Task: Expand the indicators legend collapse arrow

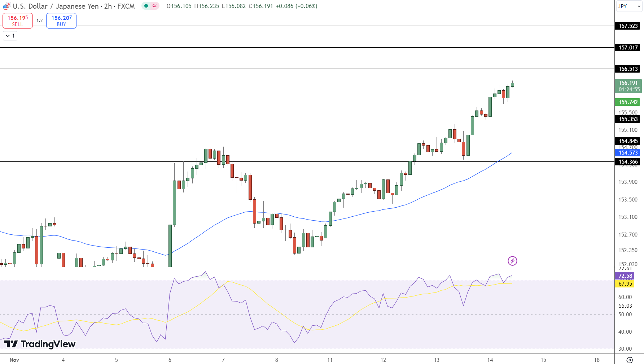Action: [x=10, y=36]
